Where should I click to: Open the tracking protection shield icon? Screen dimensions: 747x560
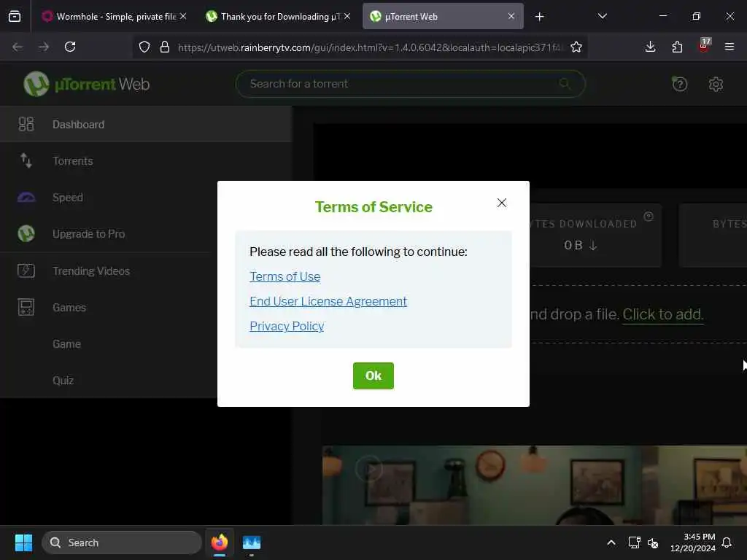pyautogui.click(x=144, y=47)
